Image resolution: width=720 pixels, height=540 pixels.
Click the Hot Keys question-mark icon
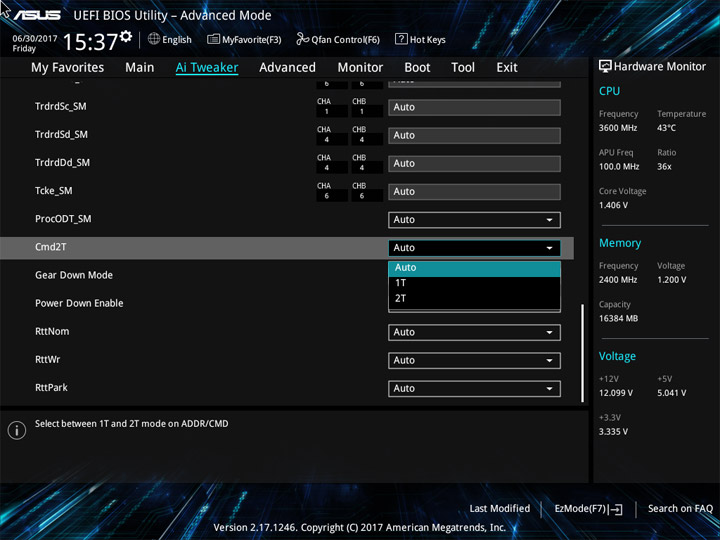401,39
